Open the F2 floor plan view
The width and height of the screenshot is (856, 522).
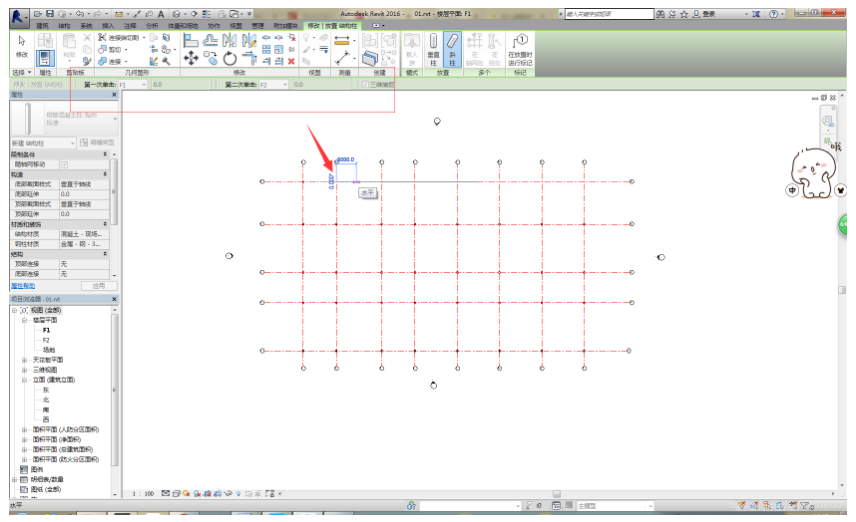click(x=46, y=339)
